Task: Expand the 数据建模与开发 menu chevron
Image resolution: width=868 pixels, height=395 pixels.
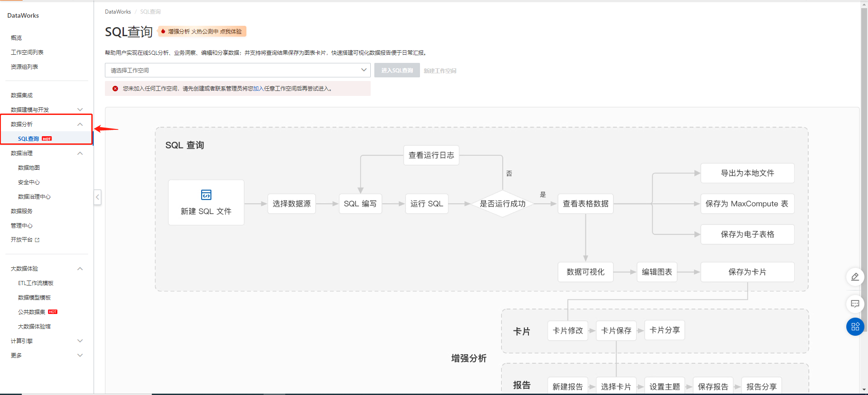Action: pos(80,109)
